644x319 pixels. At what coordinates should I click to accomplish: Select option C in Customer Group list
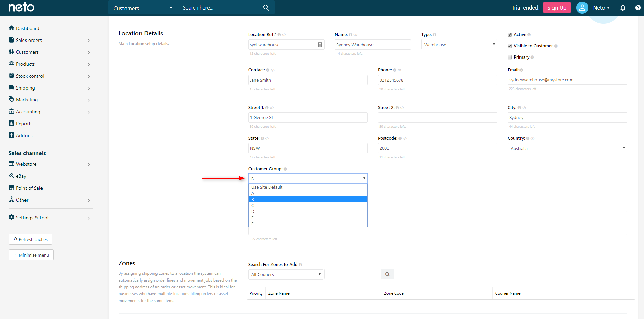(x=308, y=205)
